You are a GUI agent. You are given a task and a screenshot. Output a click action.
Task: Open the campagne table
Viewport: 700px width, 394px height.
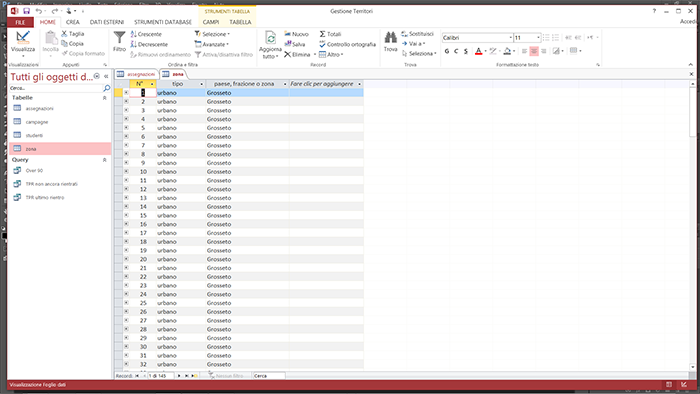(x=37, y=122)
